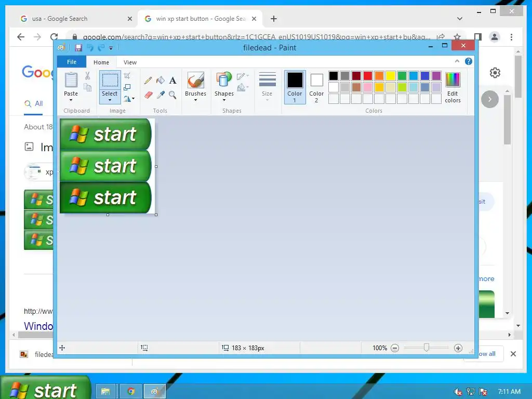Viewport: 532px width, 399px height.
Task: Click the All search filter on Google
Action: [34, 103]
